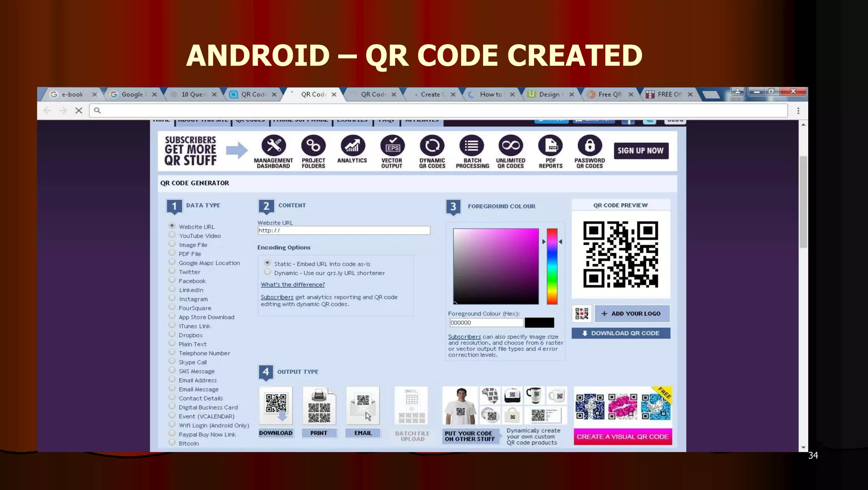Select the Vector Output EPS icon
The height and width of the screenshot is (490, 868).
(x=392, y=146)
